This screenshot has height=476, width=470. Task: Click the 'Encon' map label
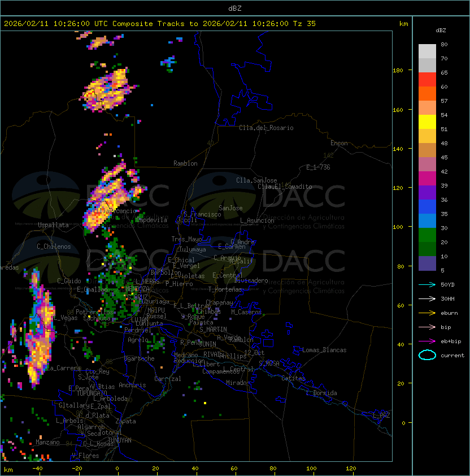point(339,143)
